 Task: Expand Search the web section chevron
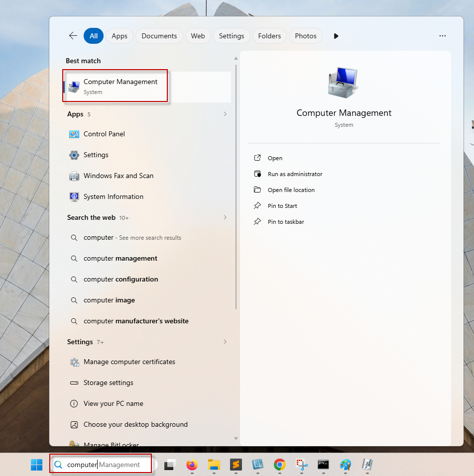tap(225, 217)
